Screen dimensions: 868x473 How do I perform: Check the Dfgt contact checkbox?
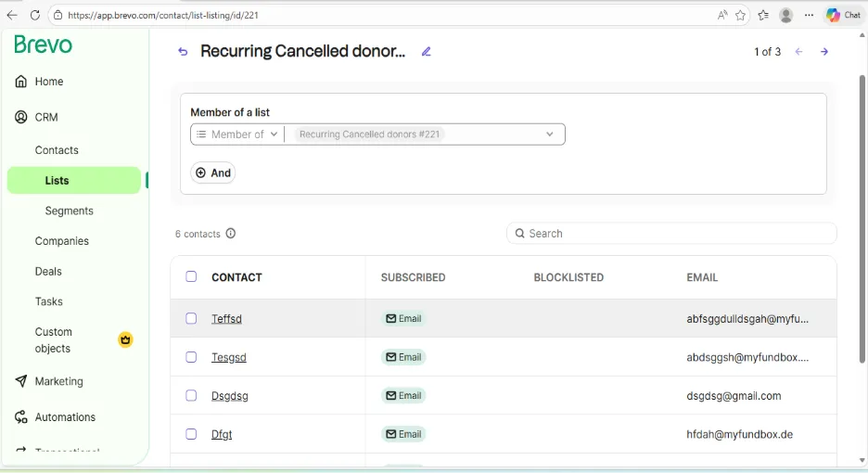pos(191,434)
